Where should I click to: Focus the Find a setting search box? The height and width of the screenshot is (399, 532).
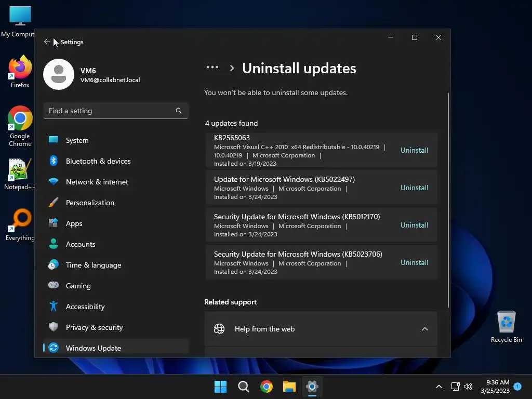[116, 111]
